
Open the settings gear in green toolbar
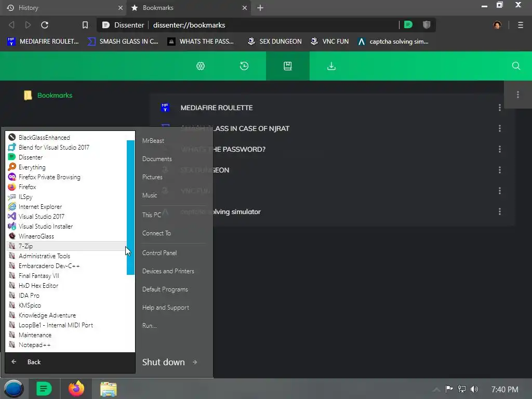pyautogui.click(x=201, y=66)
